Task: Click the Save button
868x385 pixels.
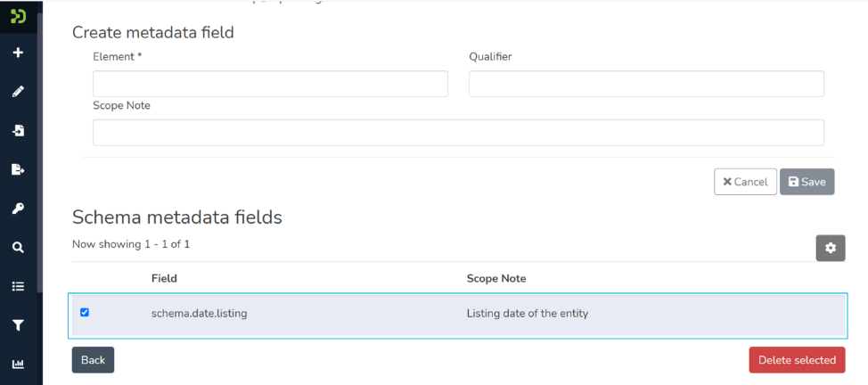Action: (x=807, y=182)
